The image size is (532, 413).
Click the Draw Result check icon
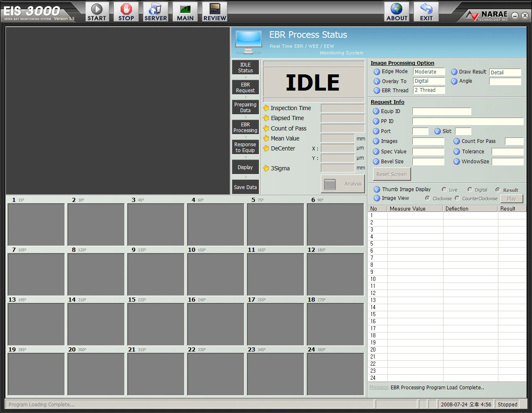[x=454, y=72]
